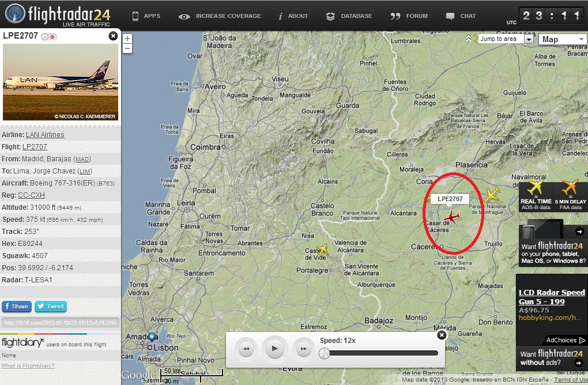Open the Map type dropdown

click(563, 39)
